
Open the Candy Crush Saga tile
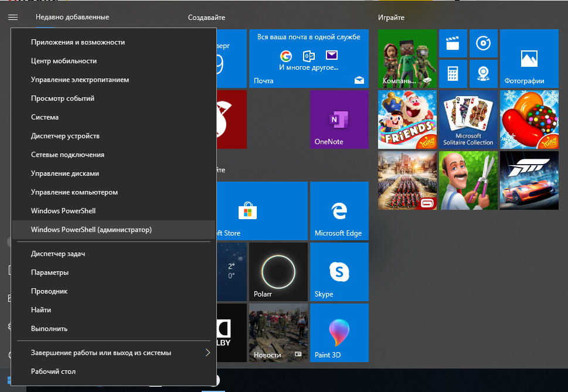click(529, 120)
